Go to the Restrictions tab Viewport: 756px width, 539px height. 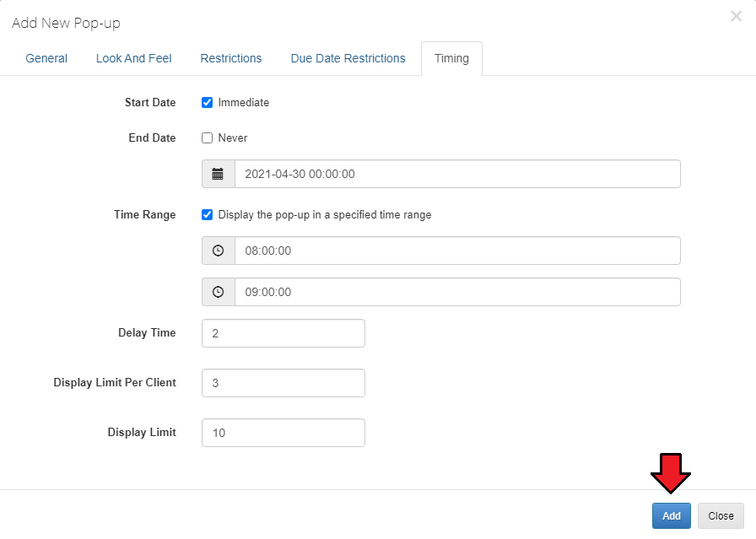[231, 58]
